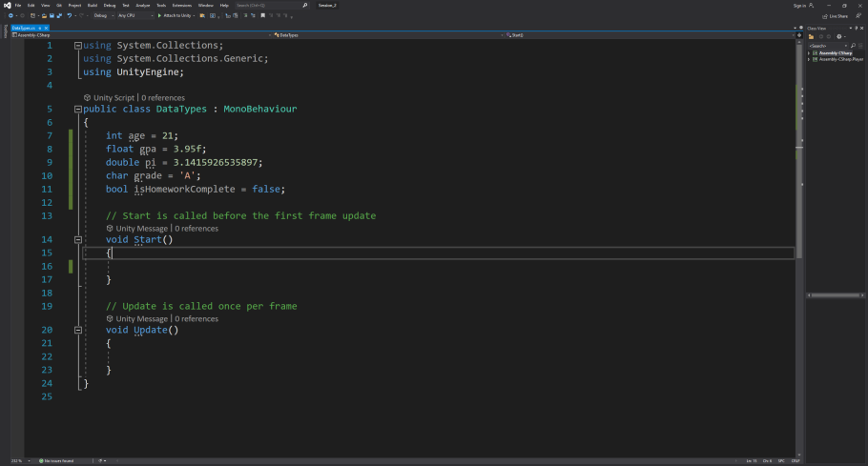Screen dimensions: 868x466
Task: Click the editor vertical scrollbar track
Action: pyautogui.click(x=799, y=248)
